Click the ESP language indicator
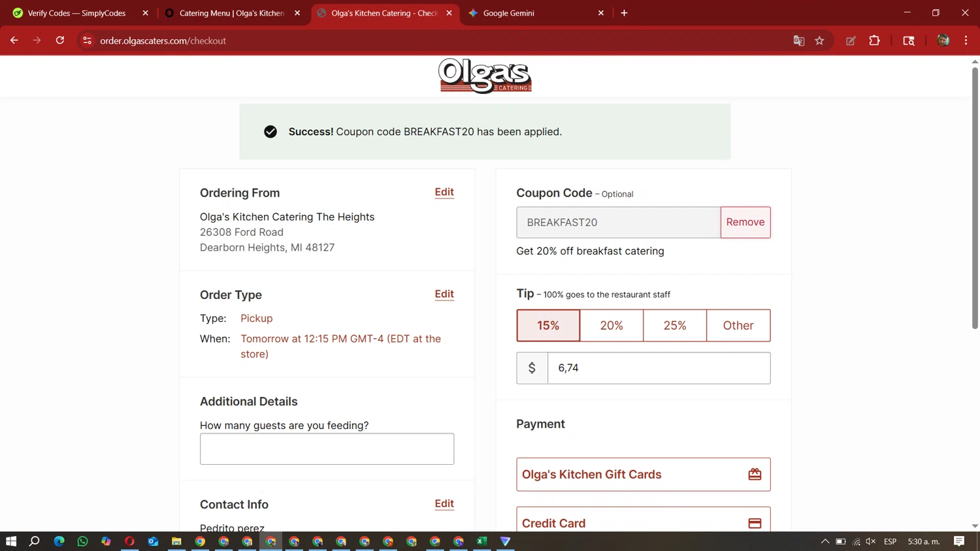This screenshot has height=551, width=980. click(x=890, y=541)
